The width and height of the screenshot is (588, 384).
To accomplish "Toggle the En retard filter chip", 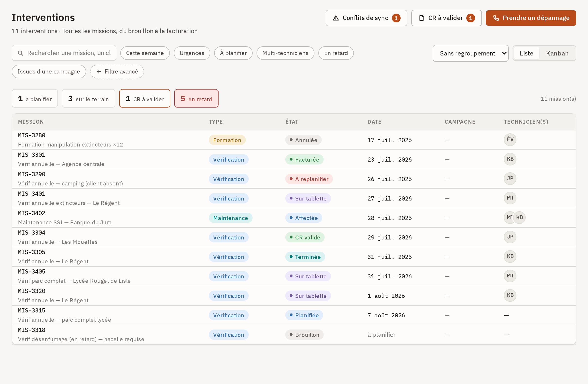I will tap(336, 53).
